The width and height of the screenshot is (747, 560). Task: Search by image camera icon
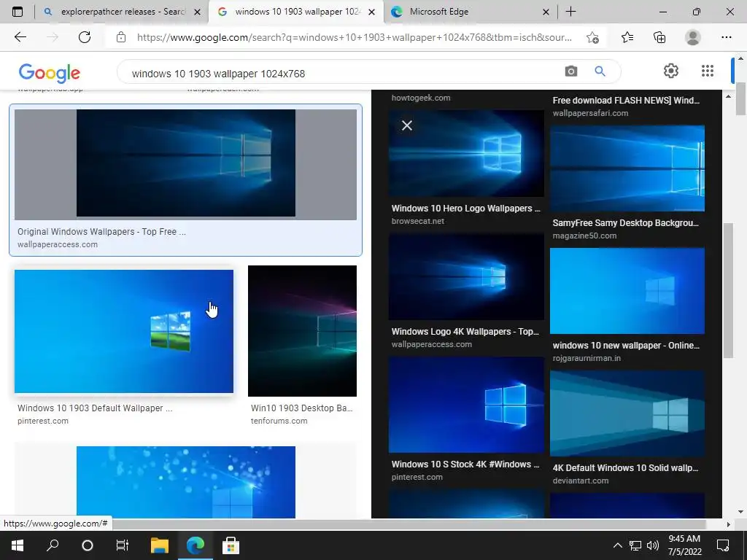(x=570, y=71)
